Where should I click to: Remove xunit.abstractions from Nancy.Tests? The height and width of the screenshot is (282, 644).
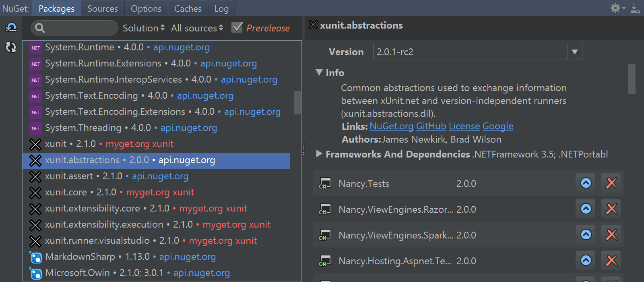click(x=611, y=183)
